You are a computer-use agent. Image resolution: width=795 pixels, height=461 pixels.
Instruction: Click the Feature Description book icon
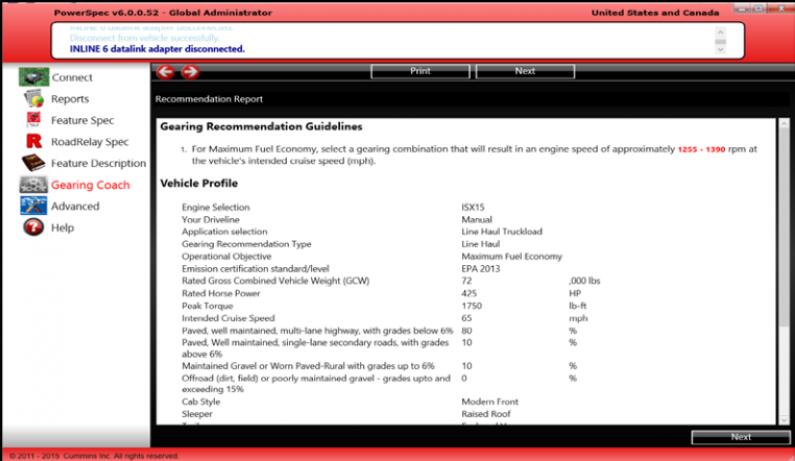pyautogui.click(x=34, y=163)
